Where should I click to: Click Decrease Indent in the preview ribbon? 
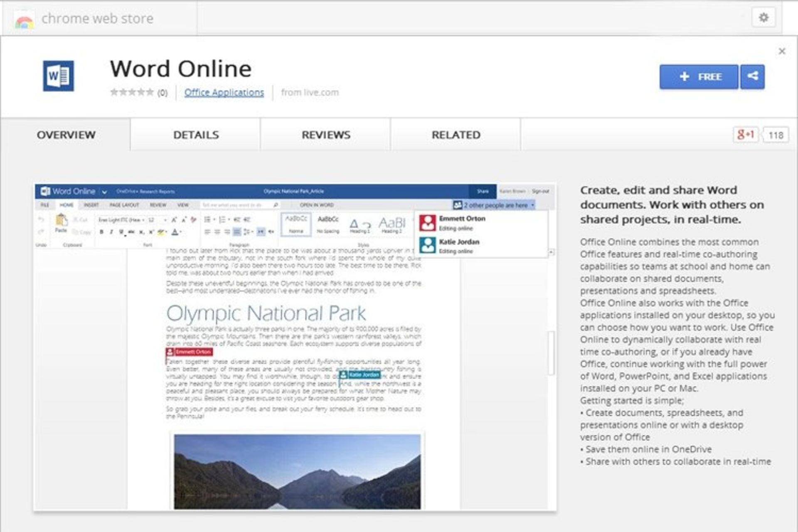coord(237,219)
